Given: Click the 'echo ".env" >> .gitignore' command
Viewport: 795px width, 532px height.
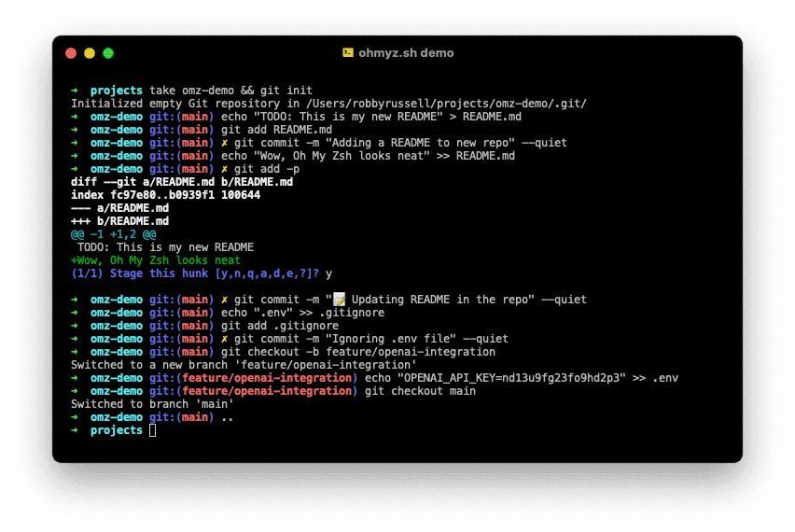Looking at the screenshot, I should [x=302, y=313].
